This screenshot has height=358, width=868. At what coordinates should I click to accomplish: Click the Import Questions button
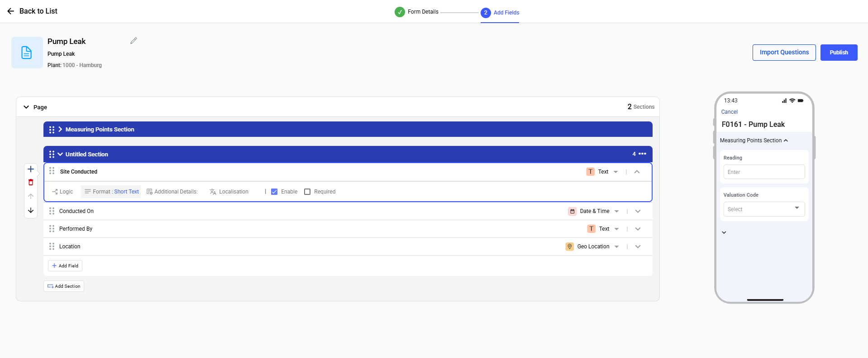point(784,53)
